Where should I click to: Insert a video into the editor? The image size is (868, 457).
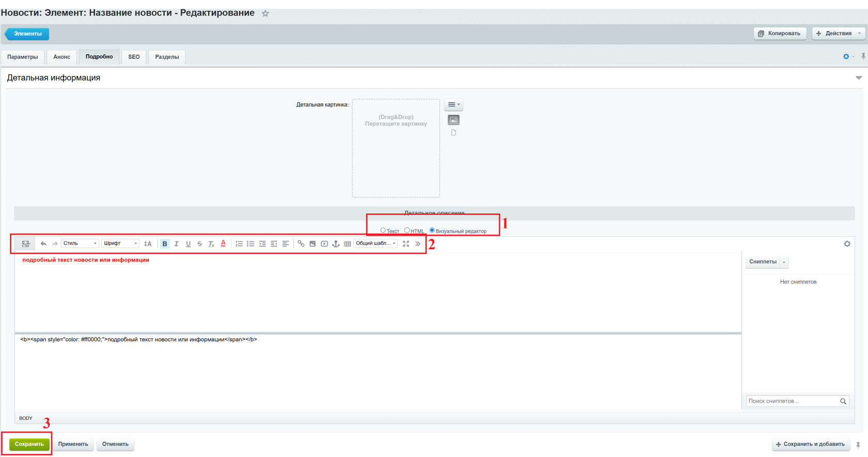click(324, 243)
